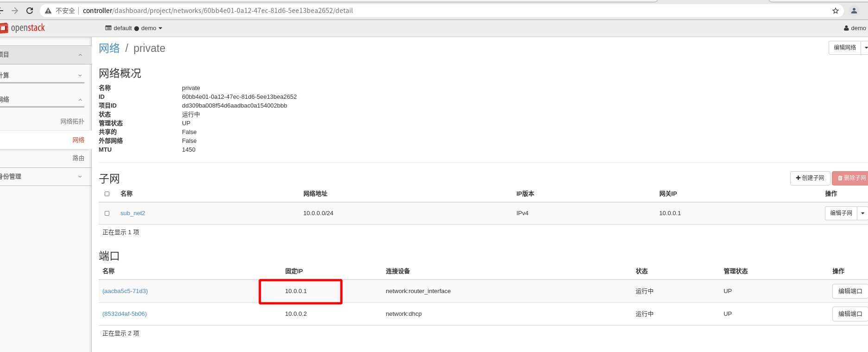This screenshot has height=352, width=868.
Task: Click the 删除子网 button
Action: 850,178
